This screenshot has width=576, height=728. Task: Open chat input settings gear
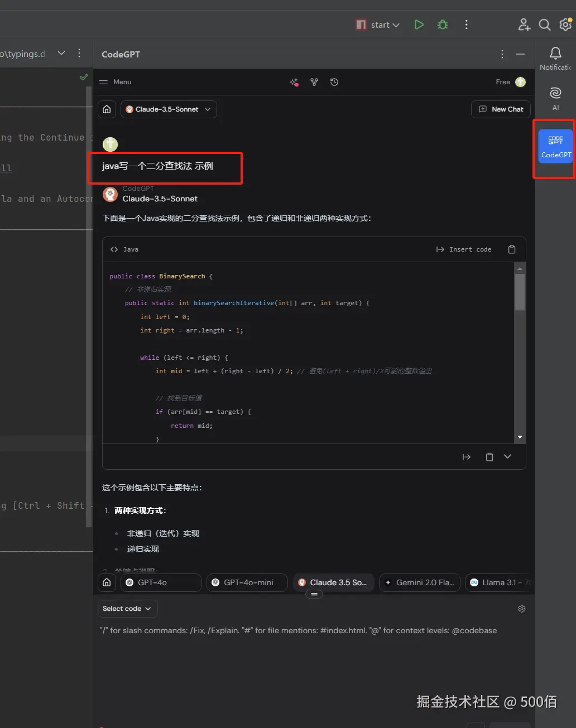click(522, 609)
